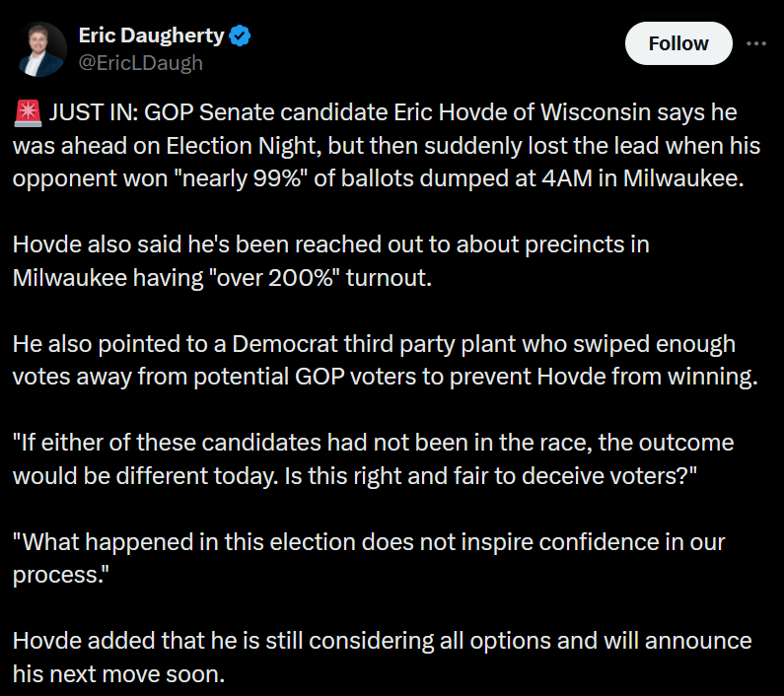Screen dimensions: 784x696
Task: Click the 'his next move soon' closing line
Action: (x=118, y=674)
